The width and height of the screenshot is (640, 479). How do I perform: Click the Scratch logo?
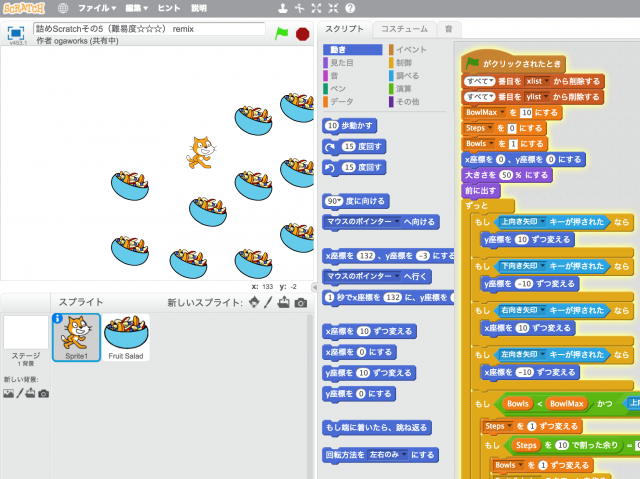tap(24, 8)
